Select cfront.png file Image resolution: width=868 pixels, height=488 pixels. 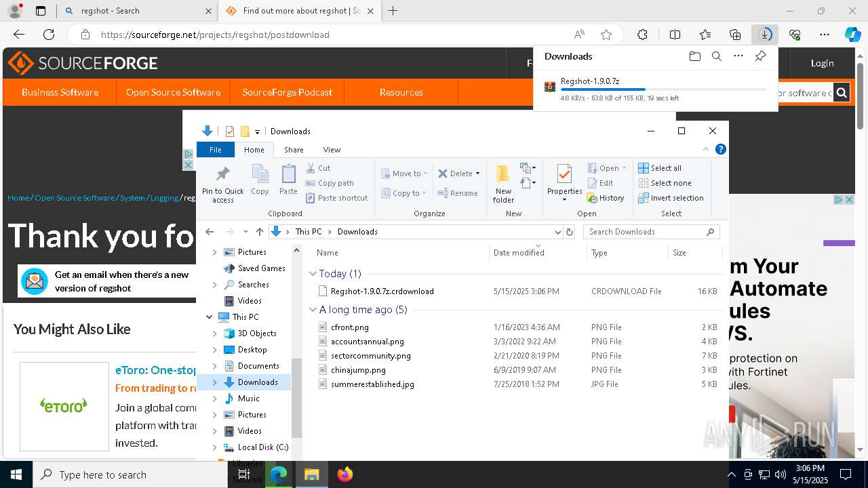pos(519,327)
